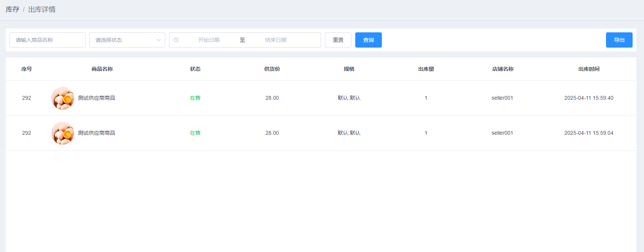Click 出库量 value in second row

coord(426,133)
